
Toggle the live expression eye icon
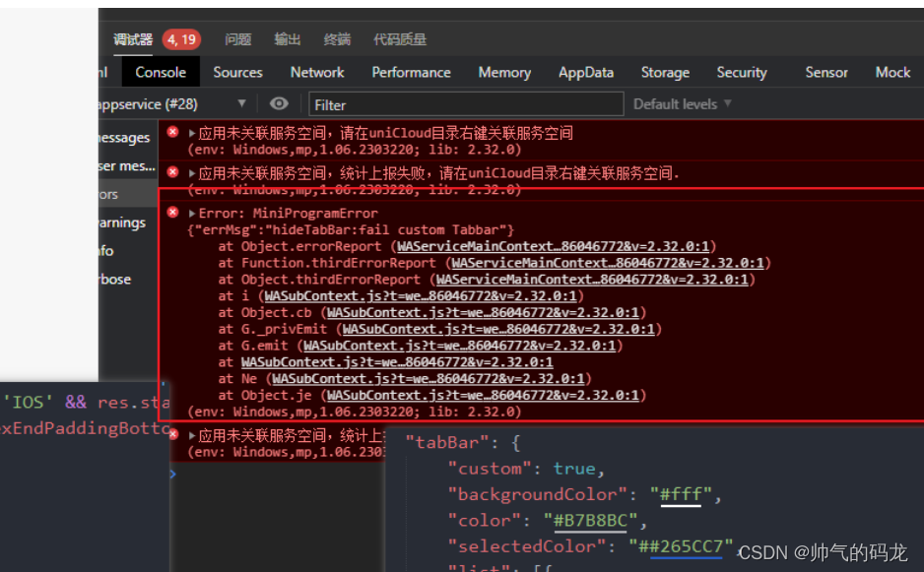click(279, 103)
